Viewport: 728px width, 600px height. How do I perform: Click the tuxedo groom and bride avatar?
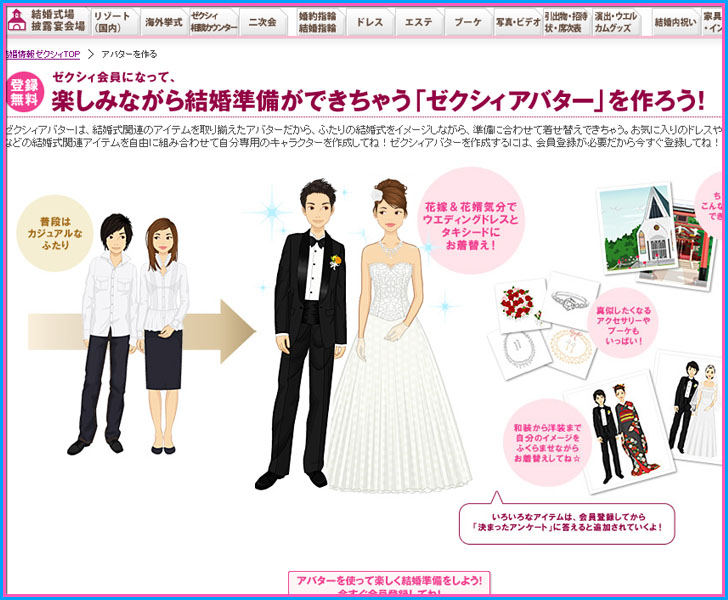(x=362, y=334)
